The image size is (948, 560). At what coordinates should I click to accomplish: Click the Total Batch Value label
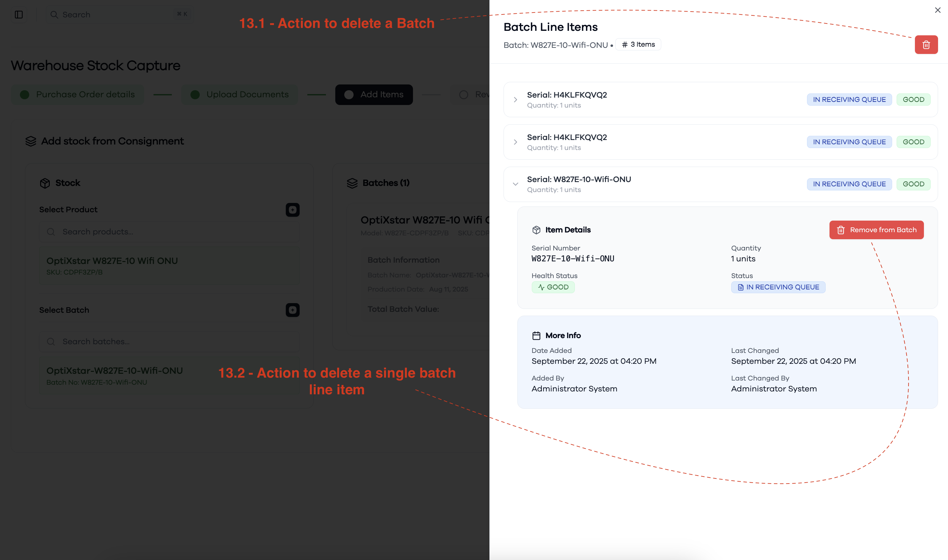(403, 309)
